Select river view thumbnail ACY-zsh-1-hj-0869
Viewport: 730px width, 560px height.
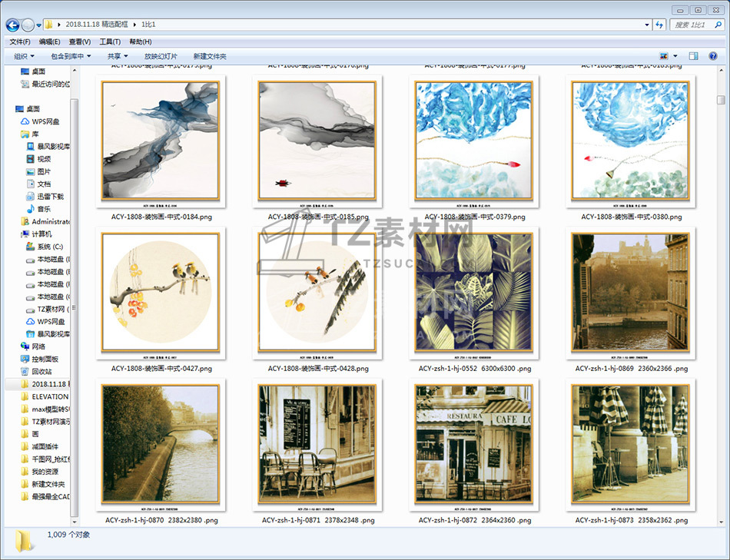coord(630,293)
